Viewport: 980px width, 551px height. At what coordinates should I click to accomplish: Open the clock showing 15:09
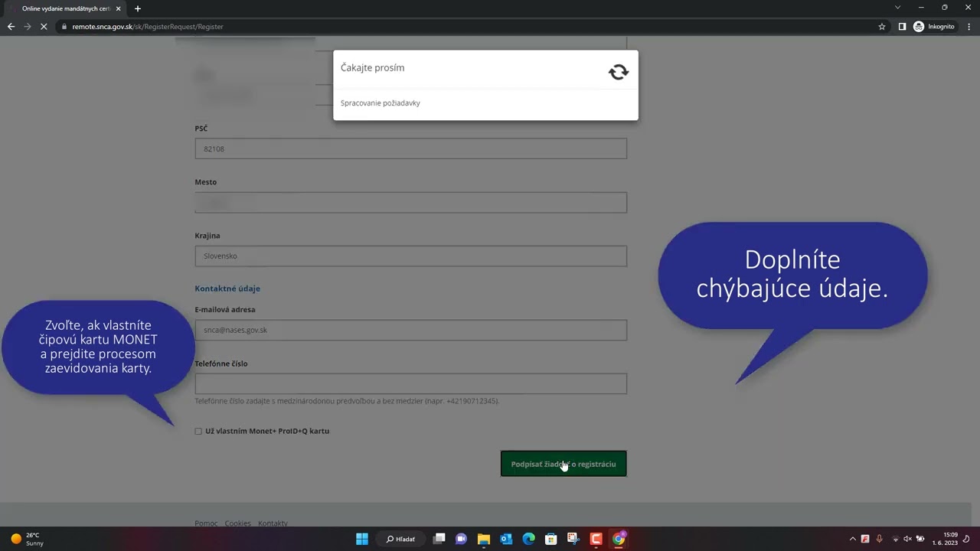945,539
